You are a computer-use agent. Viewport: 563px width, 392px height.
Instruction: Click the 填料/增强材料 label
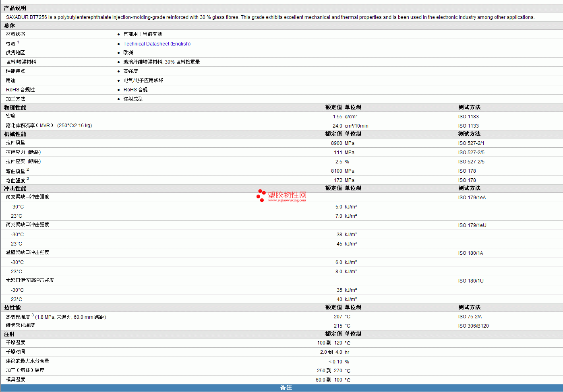tap(21, 62)
